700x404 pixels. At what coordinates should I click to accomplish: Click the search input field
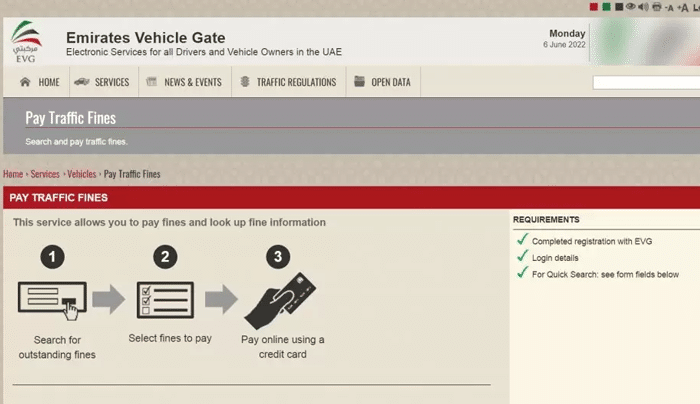click(x=645, y=83)
